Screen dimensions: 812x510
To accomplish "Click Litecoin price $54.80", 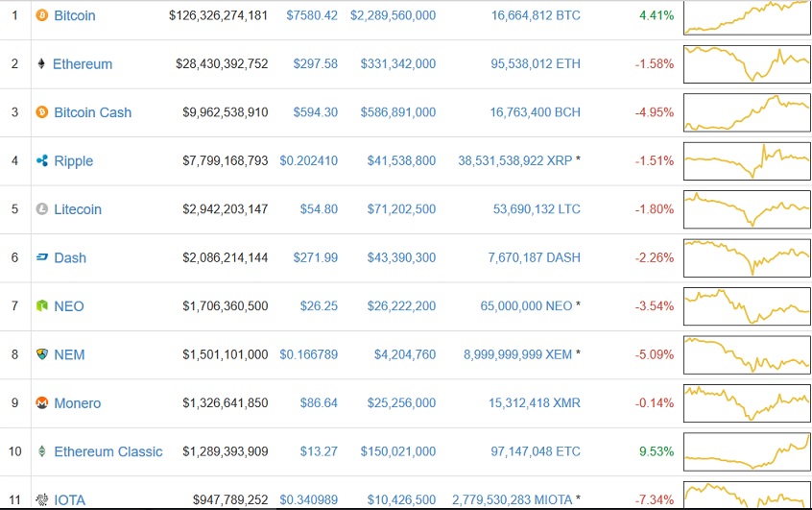I will [319, 209].
